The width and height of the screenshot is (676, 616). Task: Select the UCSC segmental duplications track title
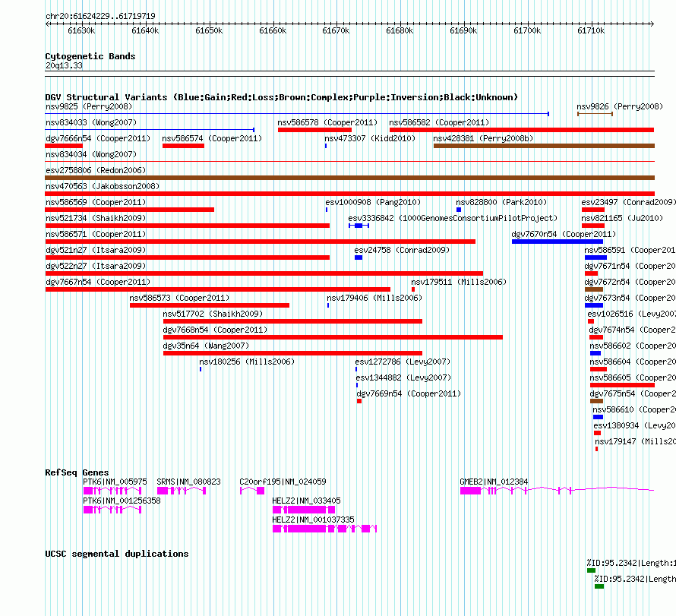tap(117, 554)
